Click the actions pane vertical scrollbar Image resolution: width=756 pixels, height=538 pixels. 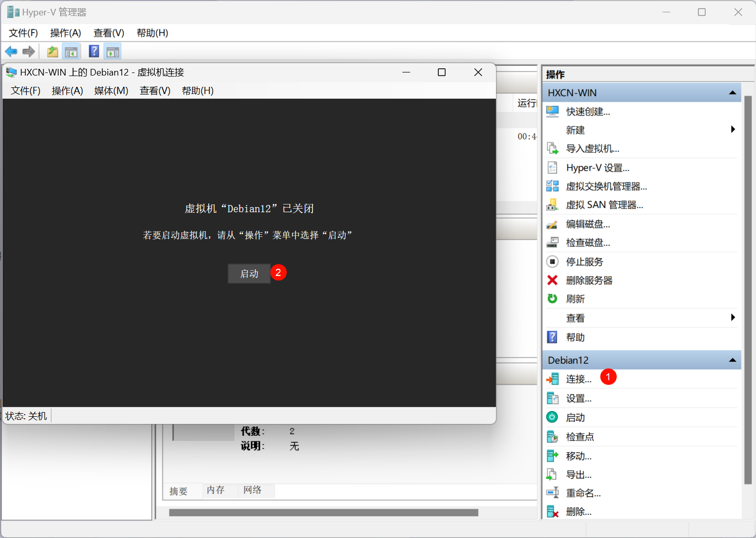pos(748,290)
